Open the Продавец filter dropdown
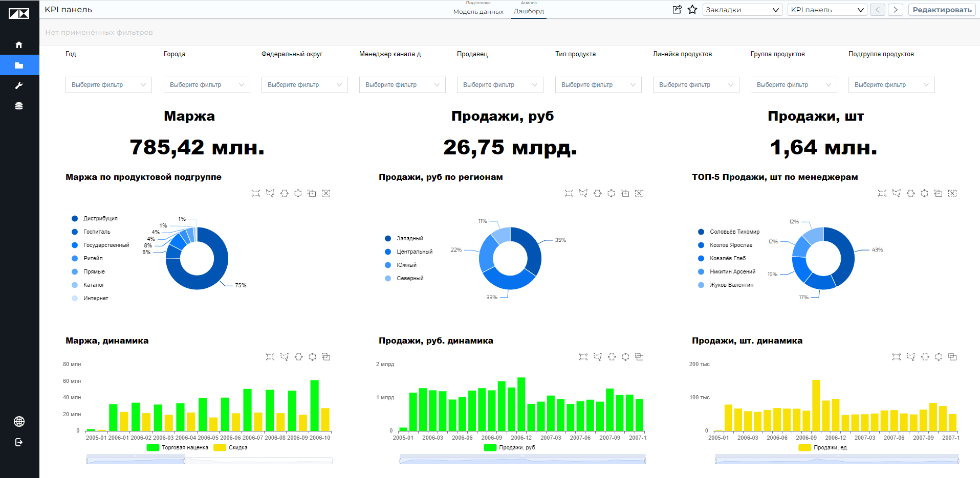 pyautogui.click(x=500, y=85)
